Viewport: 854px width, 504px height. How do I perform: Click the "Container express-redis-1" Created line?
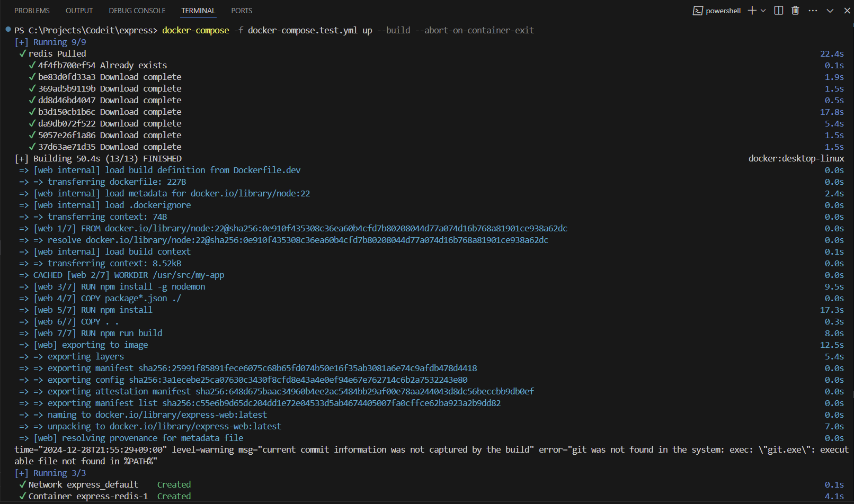105,496
